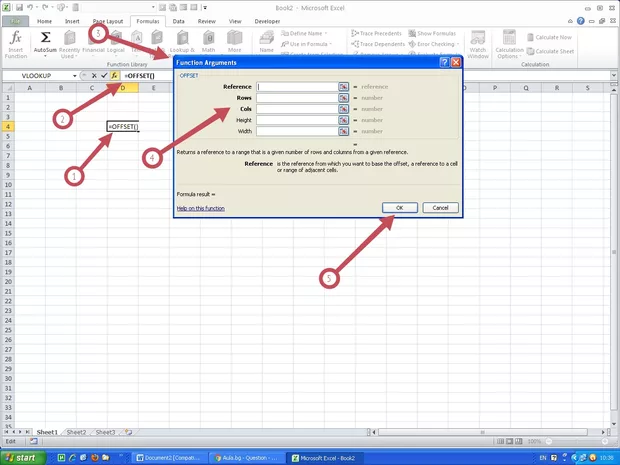Click Calculate Now
The image size is (620, 465).
click(x=550, y=37)
